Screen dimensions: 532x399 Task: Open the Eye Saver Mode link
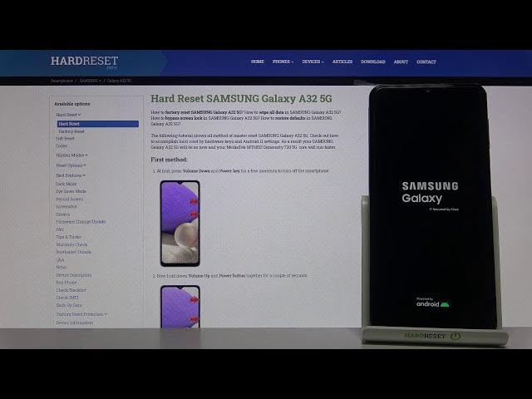click(71, 191)
